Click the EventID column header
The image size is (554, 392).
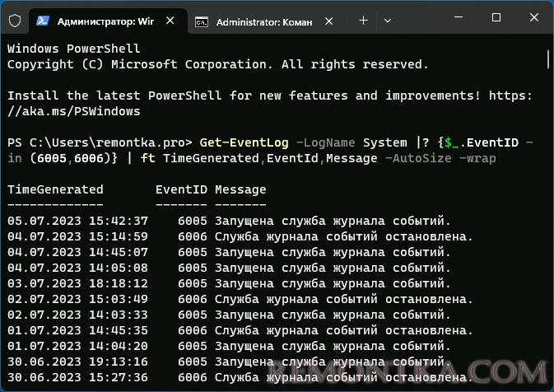click(x=181, y=189)
